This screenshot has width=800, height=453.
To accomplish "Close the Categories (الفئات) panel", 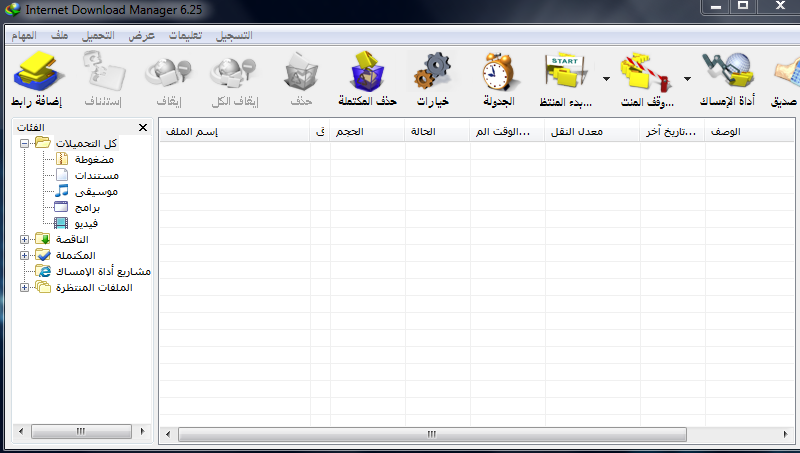I will [x=143, y=128].
